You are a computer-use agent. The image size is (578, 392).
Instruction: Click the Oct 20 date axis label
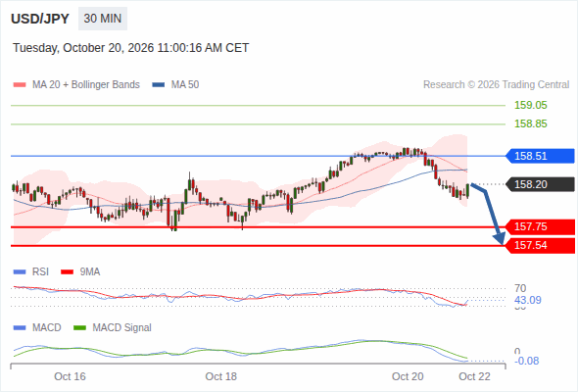(408, 376)
